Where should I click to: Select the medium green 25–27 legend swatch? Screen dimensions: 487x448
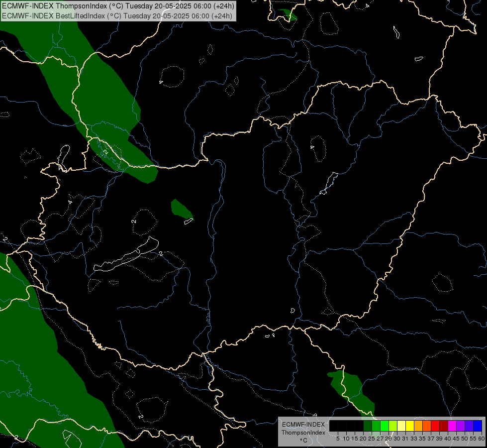(376, 426)
